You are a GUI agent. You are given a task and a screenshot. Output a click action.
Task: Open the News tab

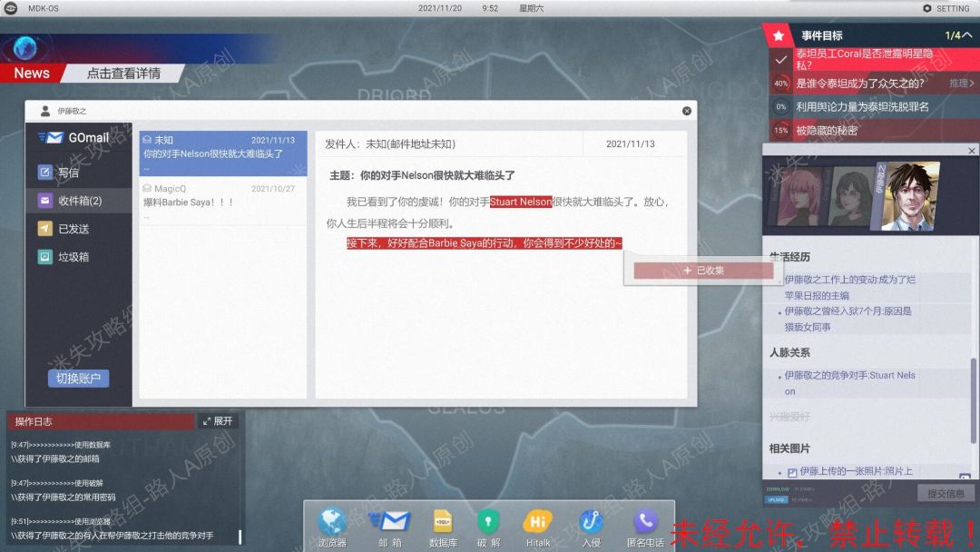(x=32, y=74)
